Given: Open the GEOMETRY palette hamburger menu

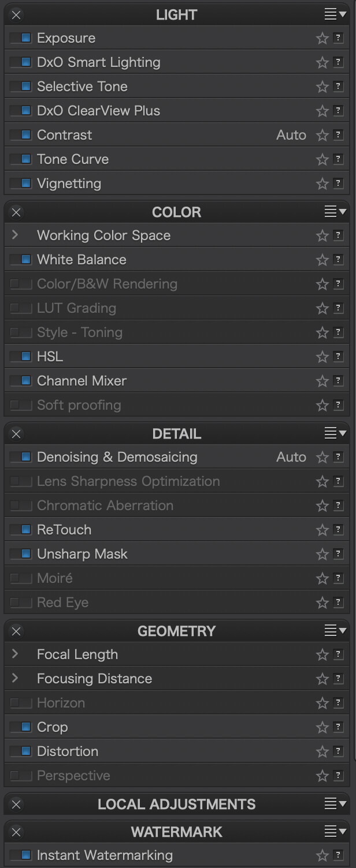Looking at the screenshot, I should click(335, 631).
